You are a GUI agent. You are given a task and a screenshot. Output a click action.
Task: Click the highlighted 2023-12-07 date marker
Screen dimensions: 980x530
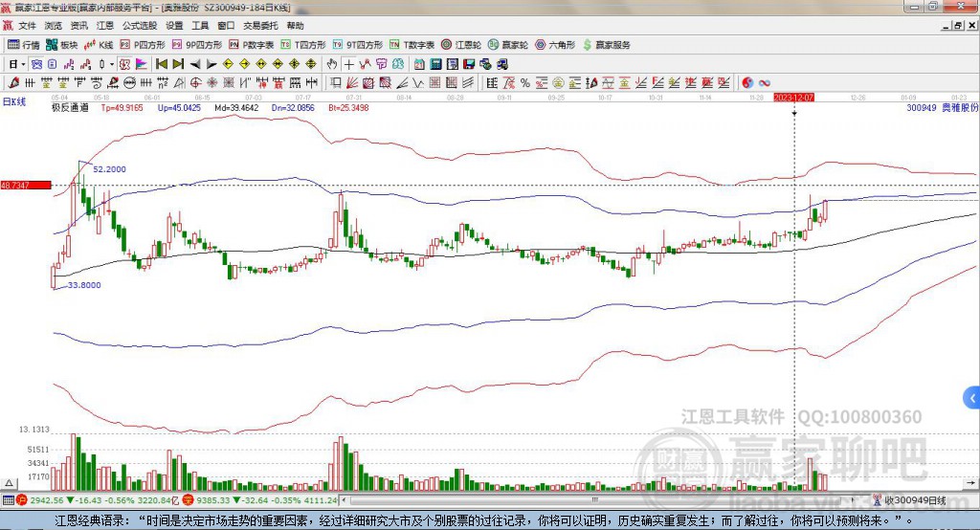click(793, 98)
